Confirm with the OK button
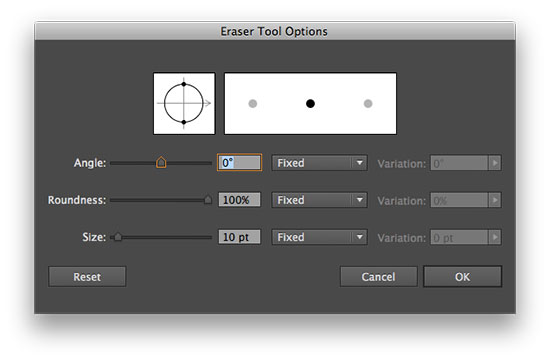550x361 pixels. point(462,277)
